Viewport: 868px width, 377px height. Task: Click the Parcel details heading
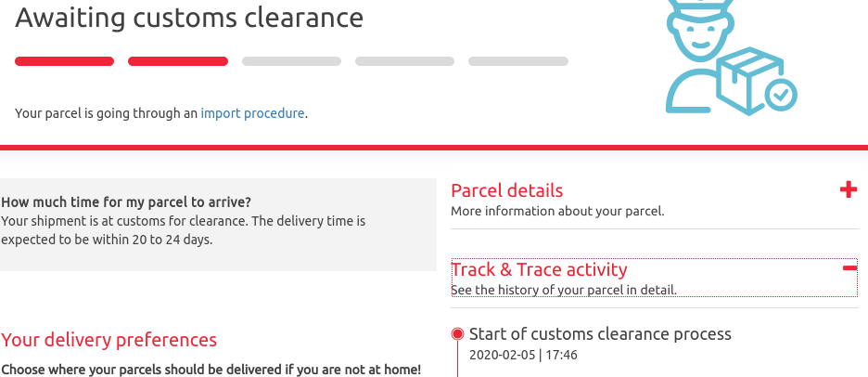(x=506, y=190)
